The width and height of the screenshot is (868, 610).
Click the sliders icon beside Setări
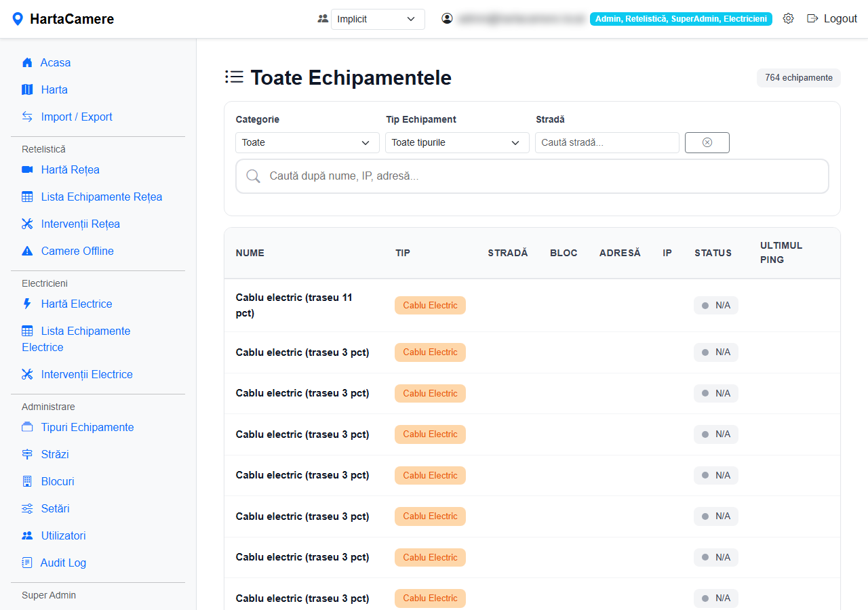click(x=27, y=508)
